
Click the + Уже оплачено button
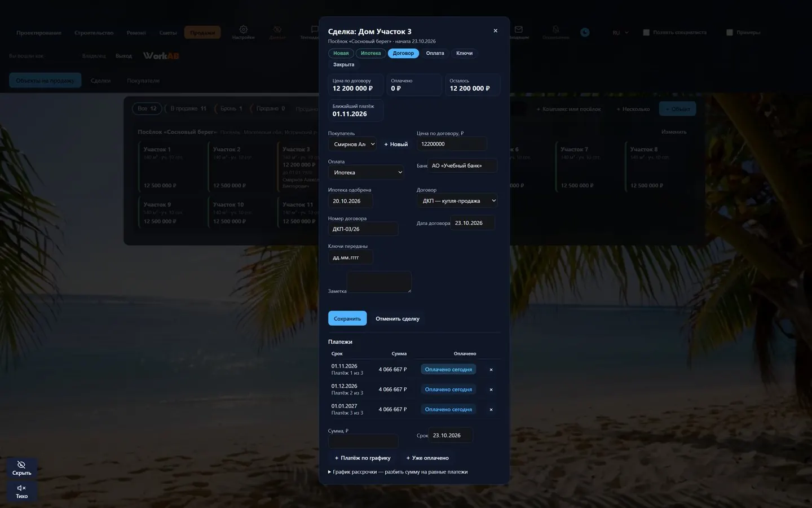pos(427,458)
